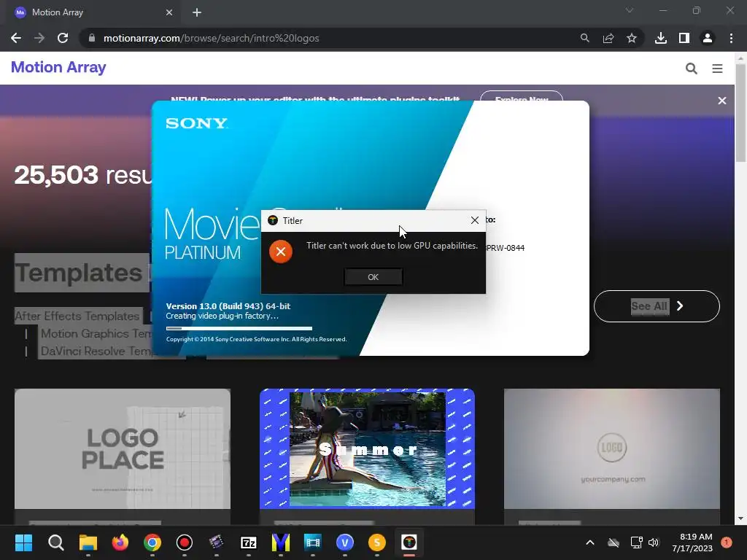Open Motion Array site search
The image size is (747, 560).
point(692,69)
